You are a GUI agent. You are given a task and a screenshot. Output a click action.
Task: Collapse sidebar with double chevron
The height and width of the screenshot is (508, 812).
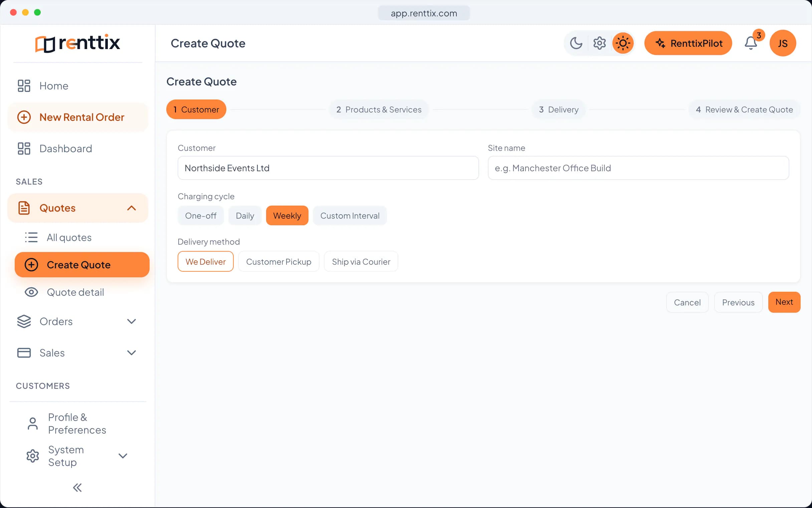click(77, 488)
